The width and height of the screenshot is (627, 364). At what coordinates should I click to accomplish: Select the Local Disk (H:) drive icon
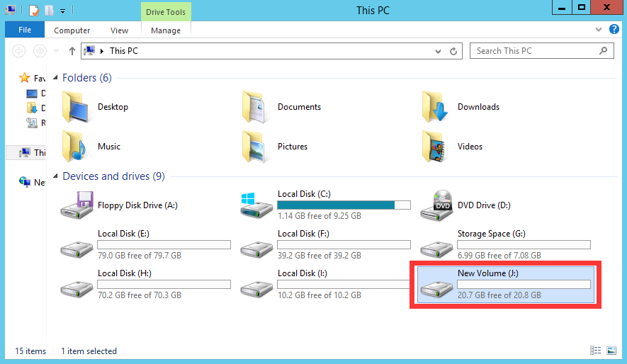click(77, 288)
